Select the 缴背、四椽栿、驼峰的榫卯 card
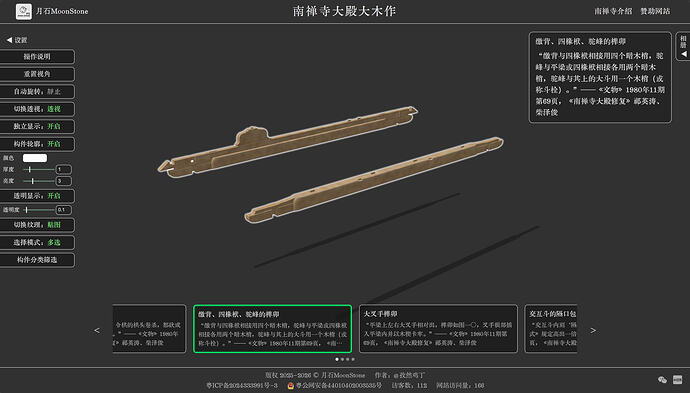690x393 pixels. point(272,329)
